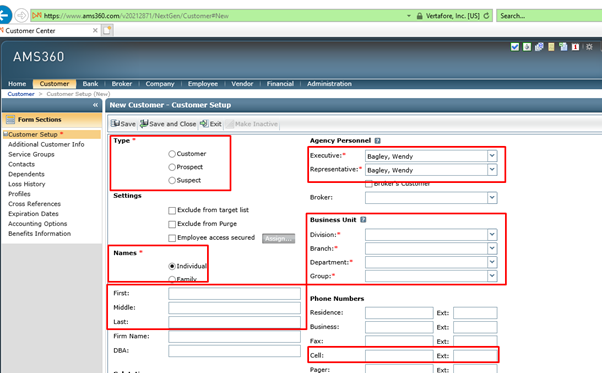This screenshot has height=373, width=602.
Task: Open the Administration menu tab
Action: pyautogui.click(x=329, y=84)
